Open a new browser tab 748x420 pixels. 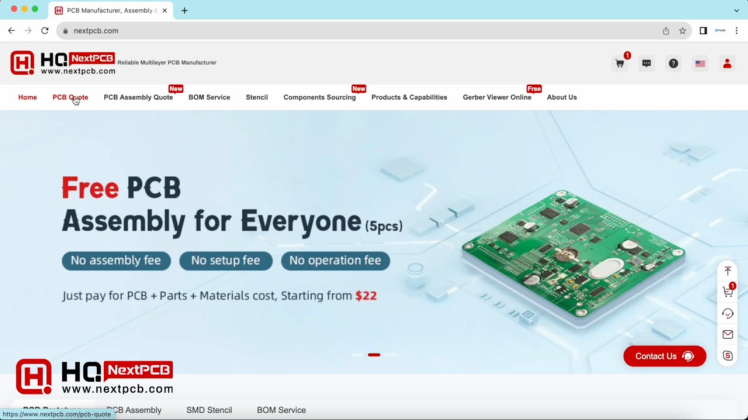coord(184,10)
